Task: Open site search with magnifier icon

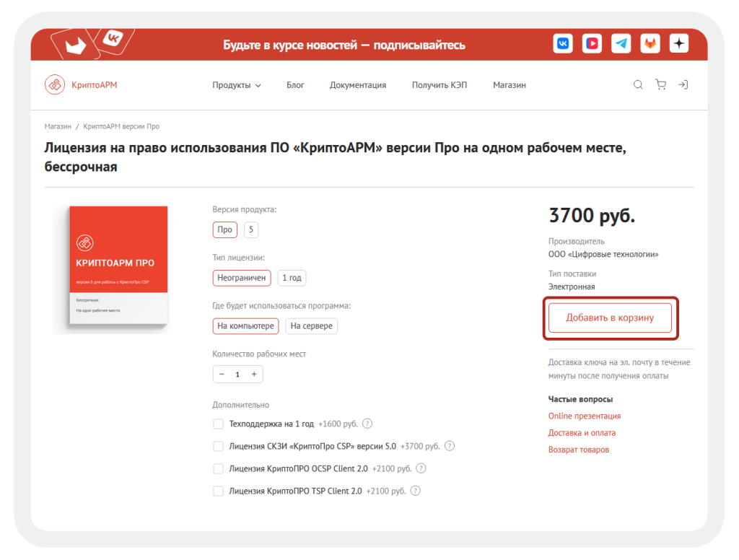Action: point(638,84)
